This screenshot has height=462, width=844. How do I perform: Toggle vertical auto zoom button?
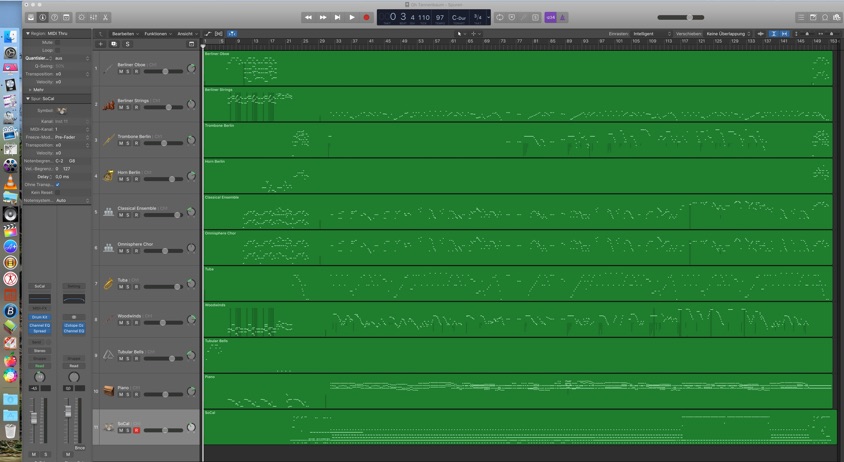point(773,33)
